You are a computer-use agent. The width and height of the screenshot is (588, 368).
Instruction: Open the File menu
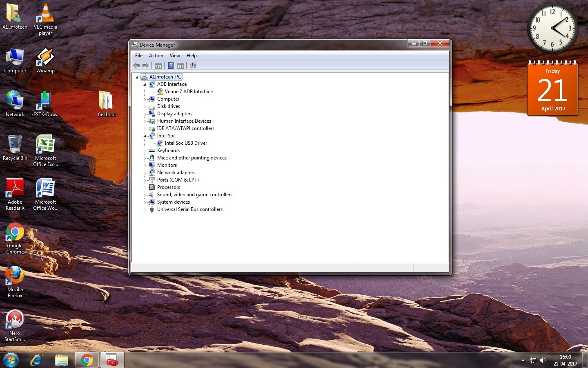tap(139, 56)
